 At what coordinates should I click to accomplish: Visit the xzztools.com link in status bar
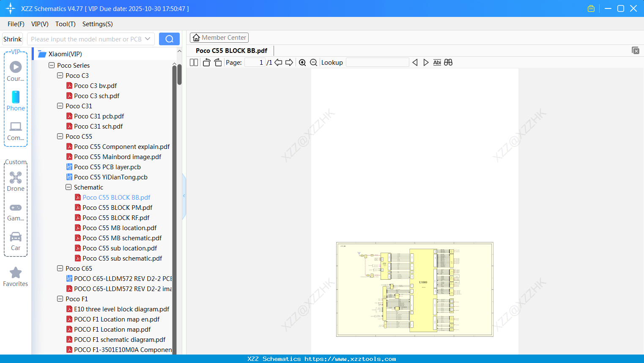(350, 359)
